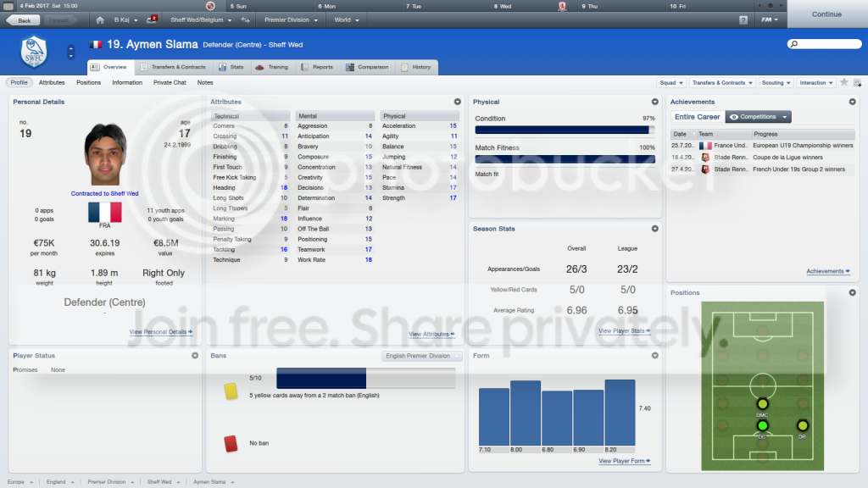Click the red card icon in Bans
The image size is (868, 488).
(x=231, y=443)
